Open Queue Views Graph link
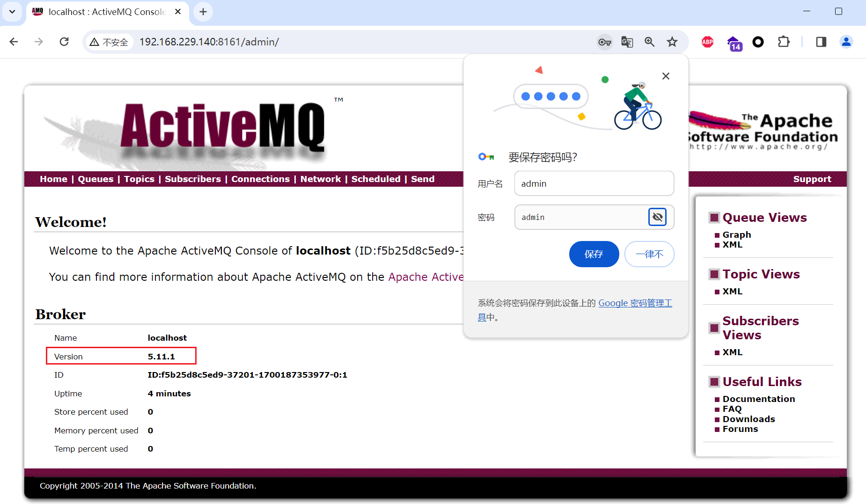 [736, 234]
